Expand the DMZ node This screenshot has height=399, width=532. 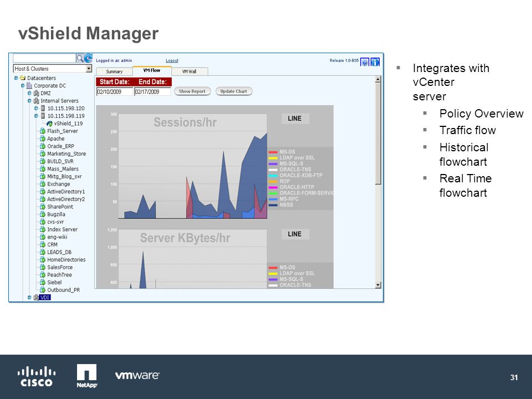(29, 93)
